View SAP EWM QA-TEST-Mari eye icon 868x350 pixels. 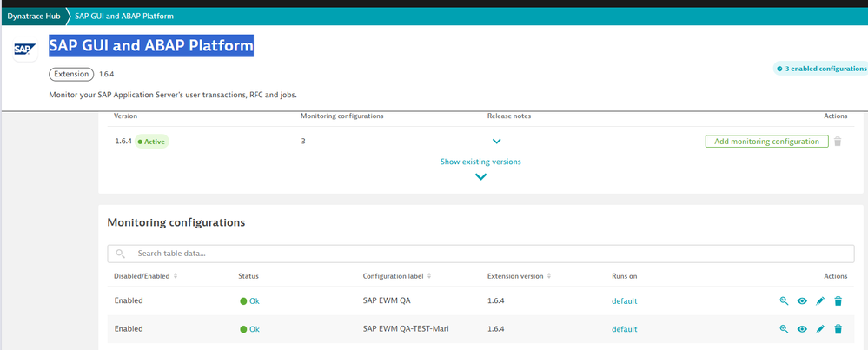802,329
